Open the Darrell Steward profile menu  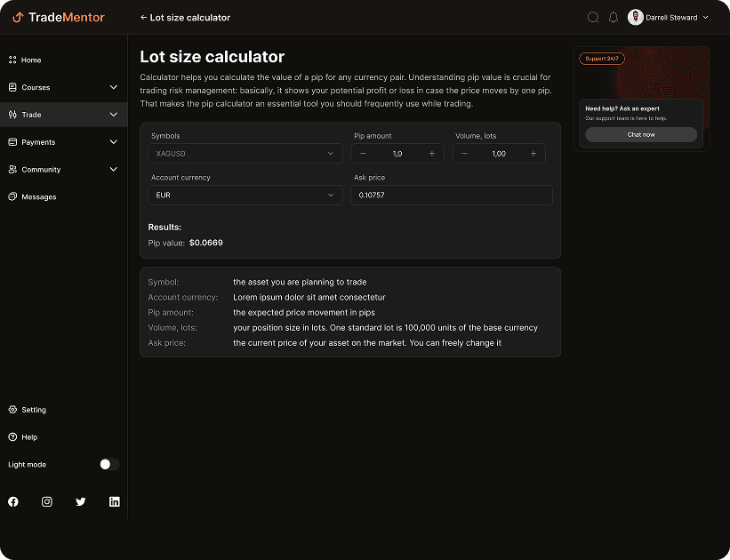pyautogui.click(x=667, y=17)
